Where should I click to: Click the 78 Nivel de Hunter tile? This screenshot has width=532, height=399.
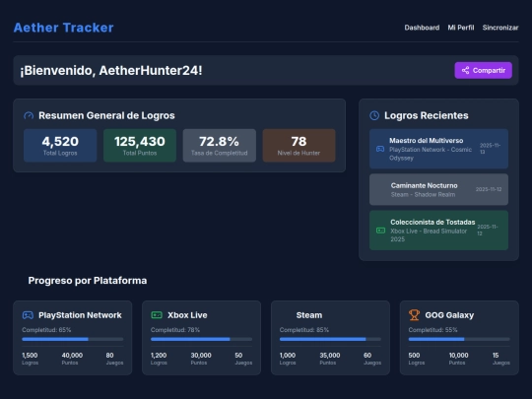(x=299, y=145)
